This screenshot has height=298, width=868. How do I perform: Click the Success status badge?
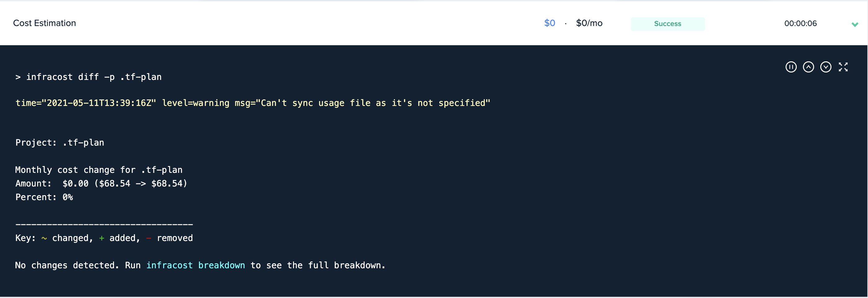(x=667, y=24)
